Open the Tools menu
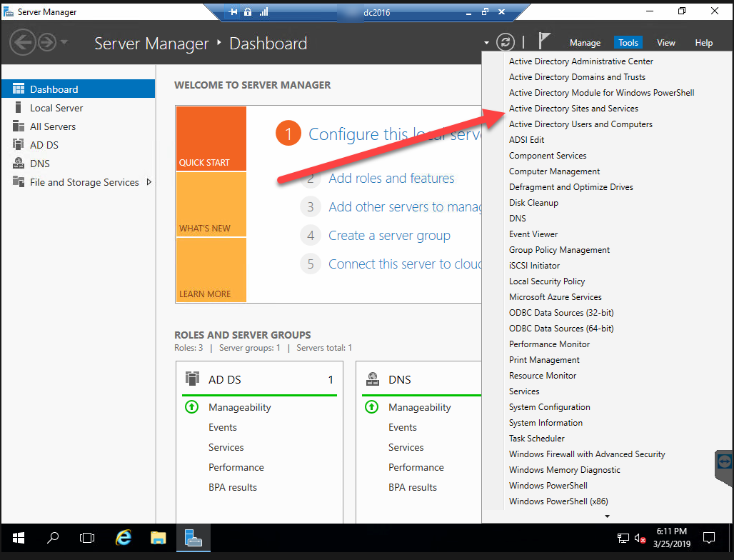This screenshot has height=560, width=734. pyautogui.click(x=628, y=43)
